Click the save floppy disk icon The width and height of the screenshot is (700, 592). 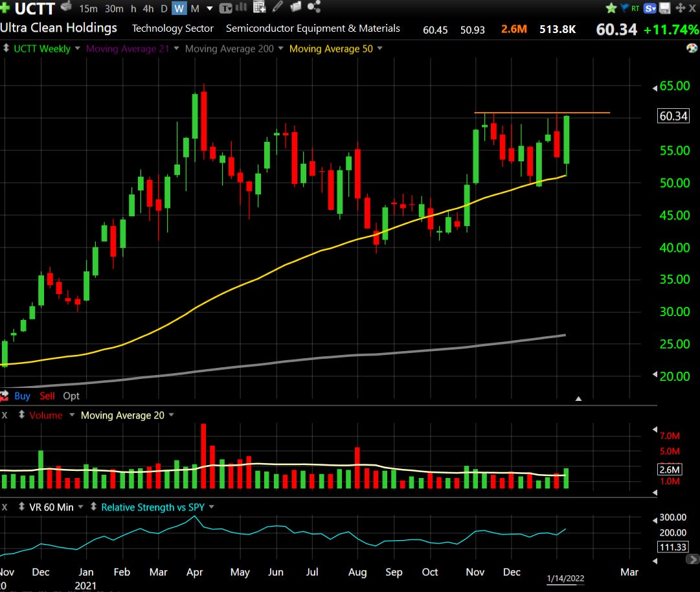coord(665,8)
